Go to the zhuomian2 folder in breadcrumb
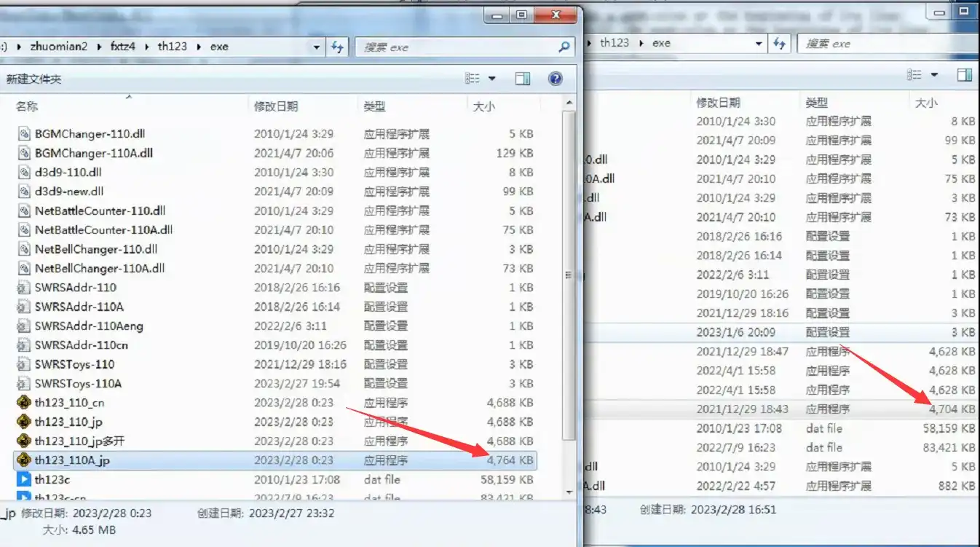This screenshot has width=980, height=547. [59, 46]
